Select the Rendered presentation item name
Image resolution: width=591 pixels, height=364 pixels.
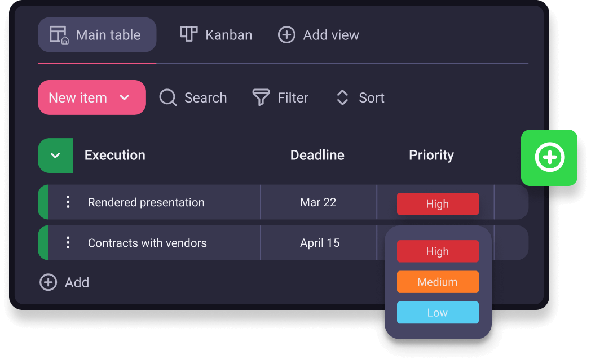(146, 202)
